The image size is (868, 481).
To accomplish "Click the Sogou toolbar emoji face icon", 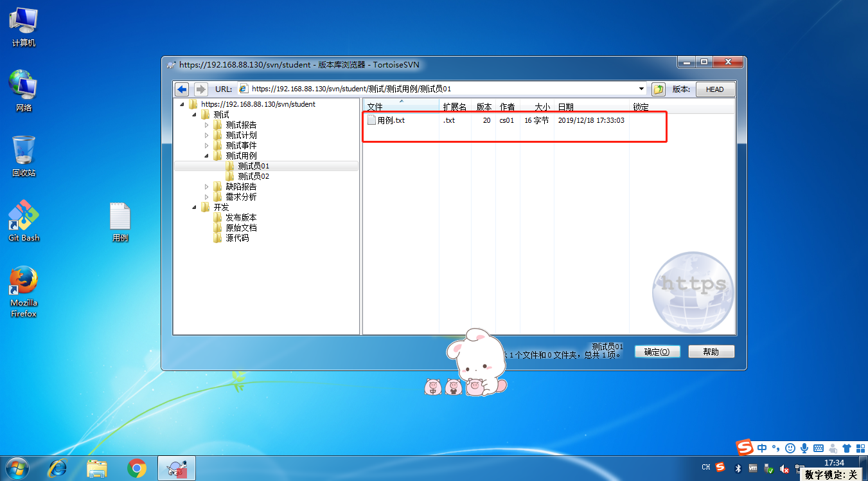I will 790,448.
